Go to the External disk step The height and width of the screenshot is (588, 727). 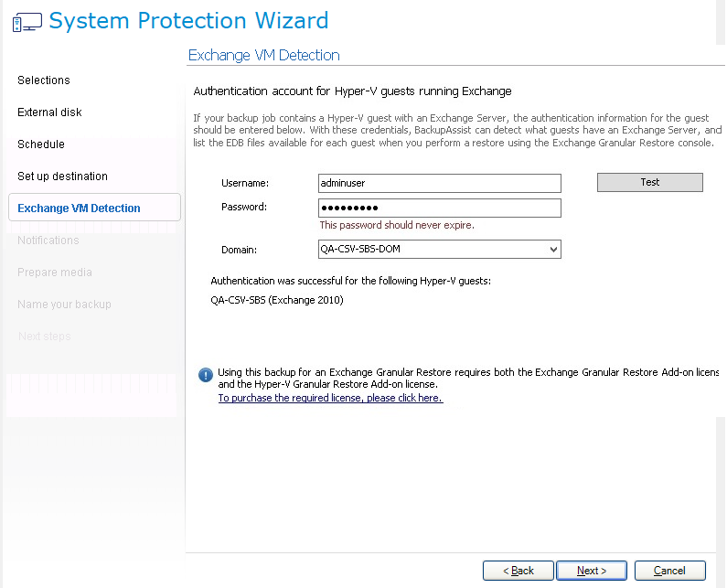tap(49, 112)
